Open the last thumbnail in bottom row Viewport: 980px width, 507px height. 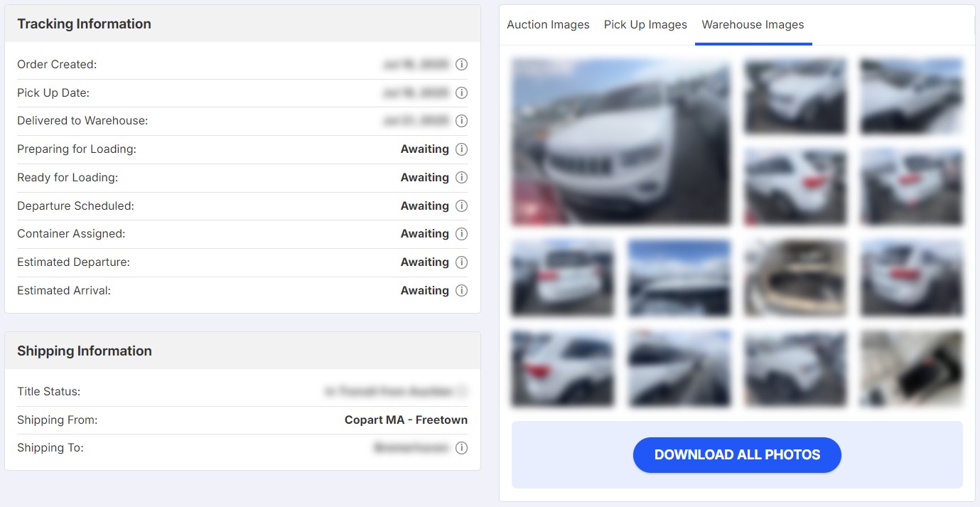pyautogui.click(x=912, y=368)
